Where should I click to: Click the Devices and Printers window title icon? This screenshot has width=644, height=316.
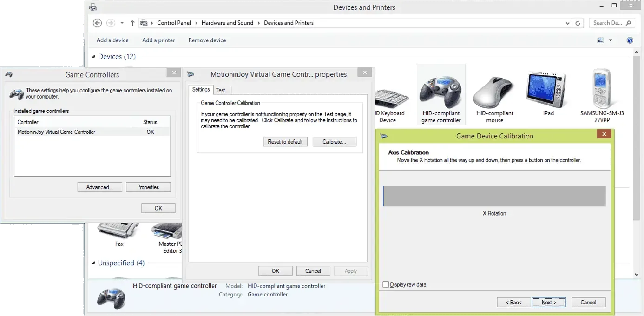(x=93, y=7)
